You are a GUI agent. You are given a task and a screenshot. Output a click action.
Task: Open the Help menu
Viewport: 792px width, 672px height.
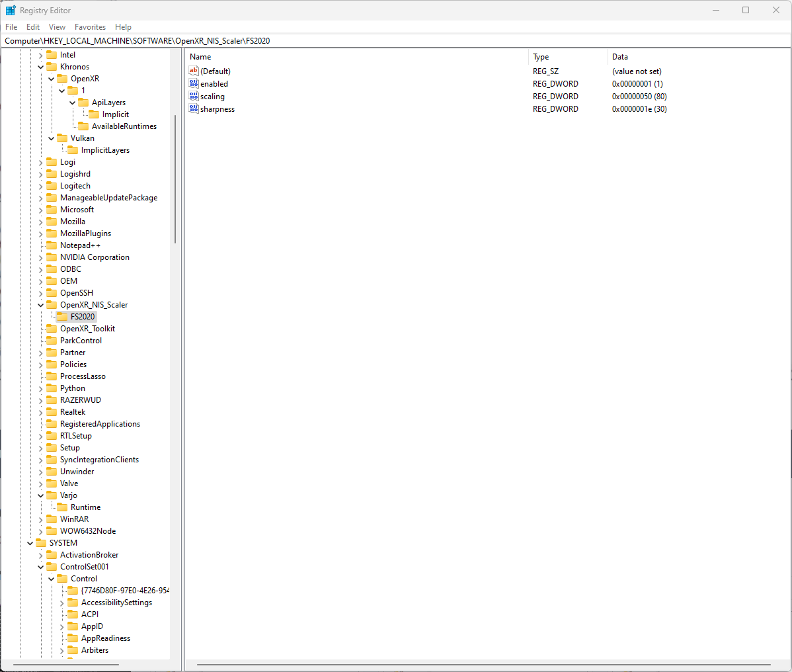[123, 26]
